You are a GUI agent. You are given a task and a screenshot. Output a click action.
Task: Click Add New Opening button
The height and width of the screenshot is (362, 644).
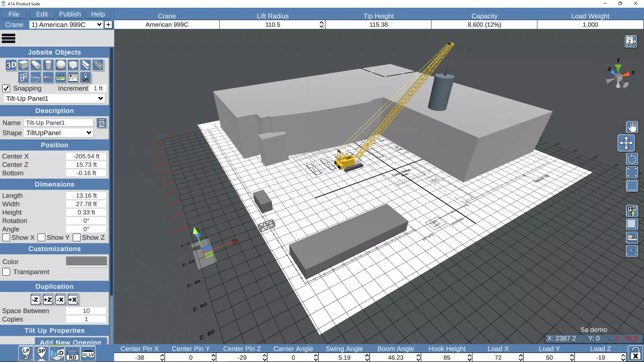[71, 341]
